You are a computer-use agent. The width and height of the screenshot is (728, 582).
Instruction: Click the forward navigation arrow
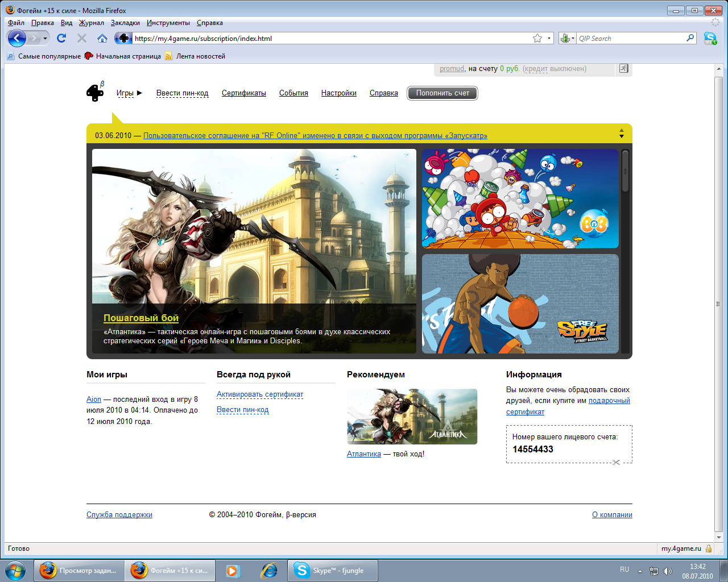[x=34, y=38]
